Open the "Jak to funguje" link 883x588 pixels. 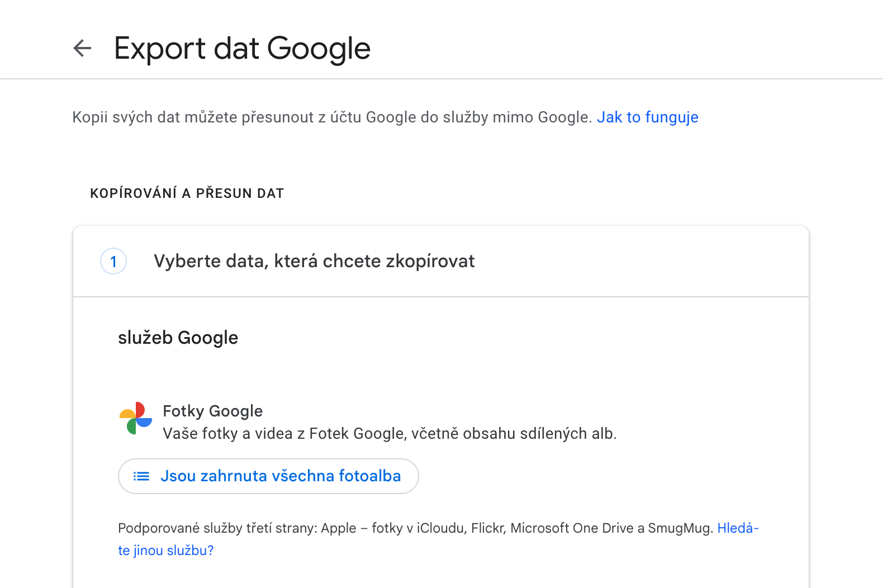click(647, 117)
